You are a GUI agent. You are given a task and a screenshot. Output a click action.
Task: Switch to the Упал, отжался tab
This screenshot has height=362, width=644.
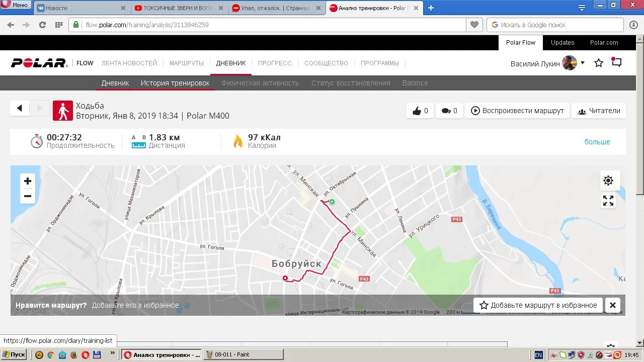tap(276, 8)
